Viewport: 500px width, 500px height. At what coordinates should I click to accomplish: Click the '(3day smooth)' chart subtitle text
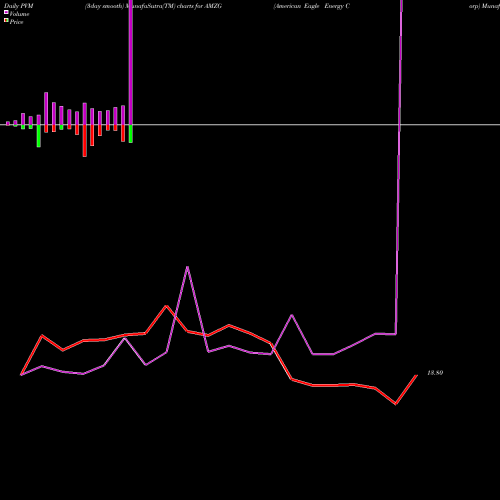104,6
